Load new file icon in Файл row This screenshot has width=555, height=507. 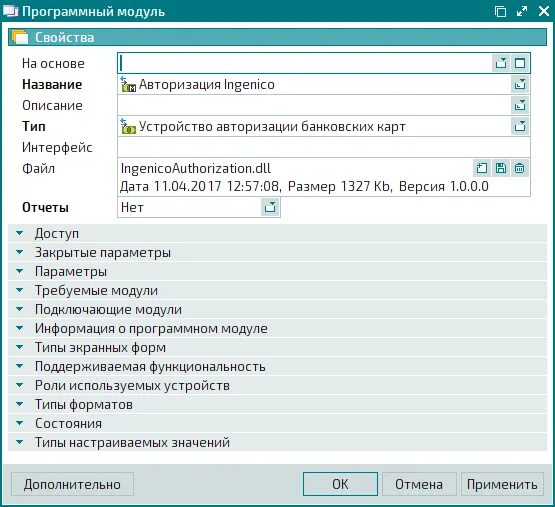482,168
